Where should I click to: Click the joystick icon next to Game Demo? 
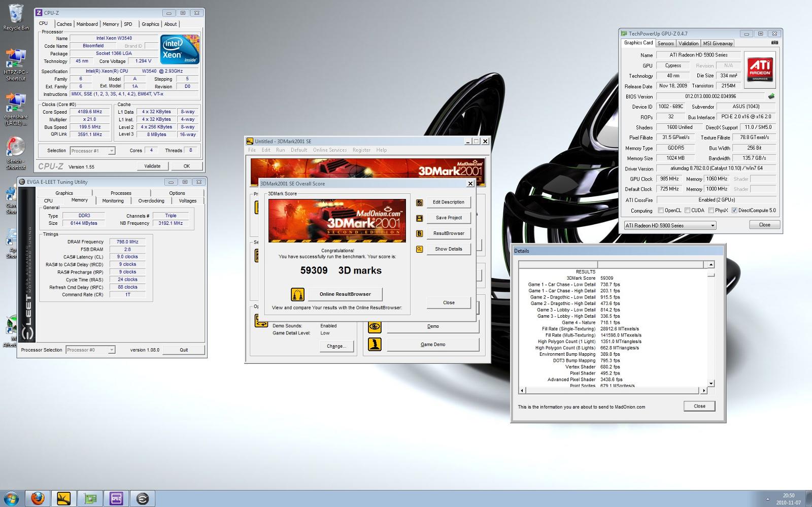[x=375, y=345]
